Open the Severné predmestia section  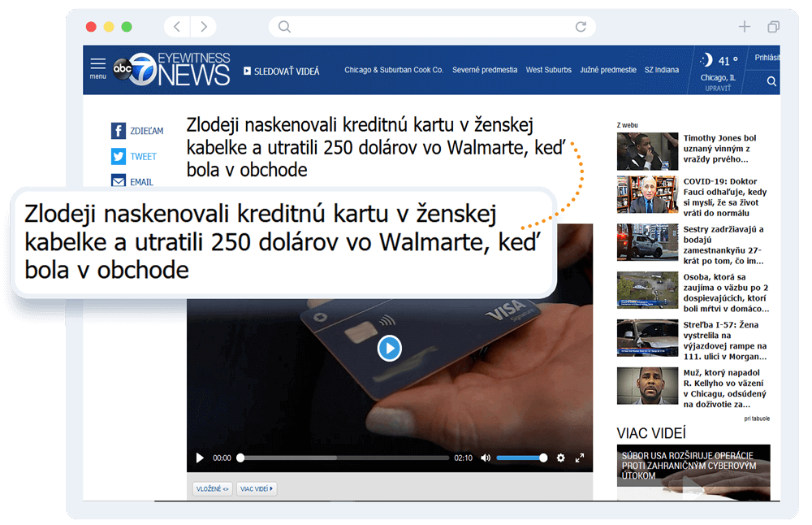click(x=485, y=70)
